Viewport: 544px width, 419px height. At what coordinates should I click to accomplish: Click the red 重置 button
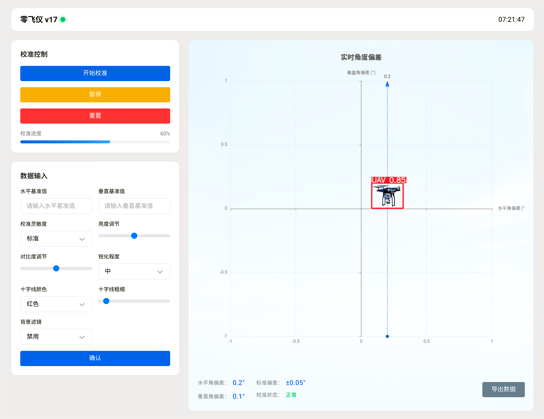[x=95, y=116]
